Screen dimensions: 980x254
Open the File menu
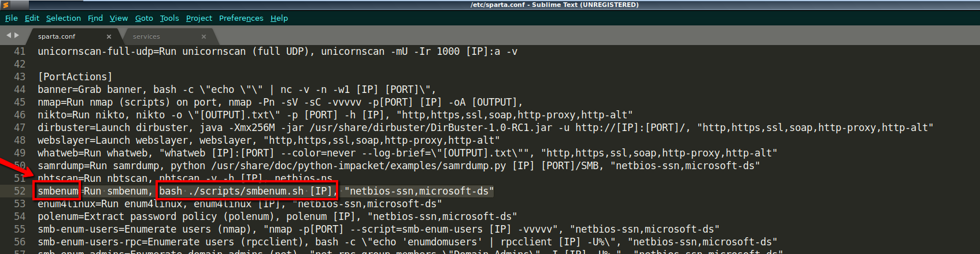(11, 18)
